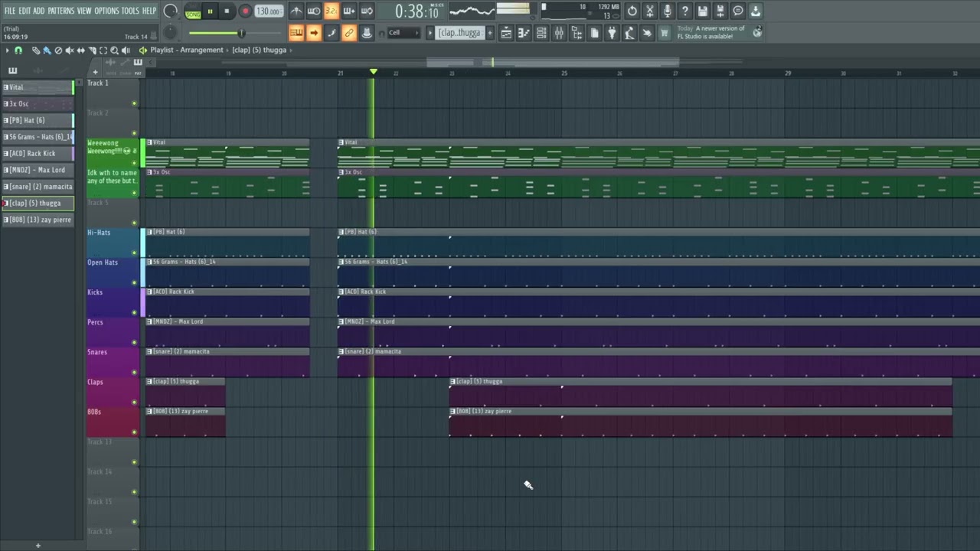Screen dimensions: 980x551
Task: Open the metronome toggle in the transport panel
Action: [x=296, y=11]
